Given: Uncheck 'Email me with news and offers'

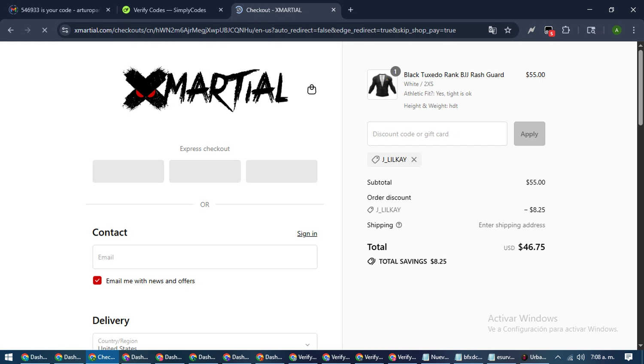Looking at the screenshot, I should (x=97, y=281).
